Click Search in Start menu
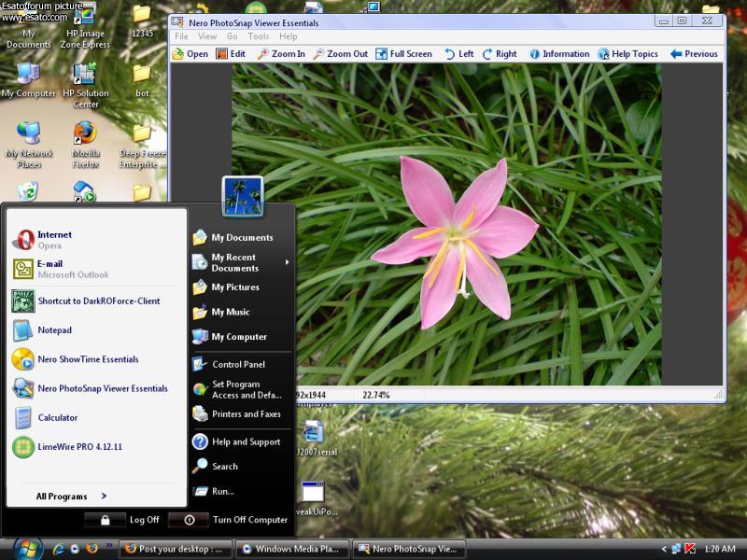This screenshot has width=747, height=560. point(242,466)
